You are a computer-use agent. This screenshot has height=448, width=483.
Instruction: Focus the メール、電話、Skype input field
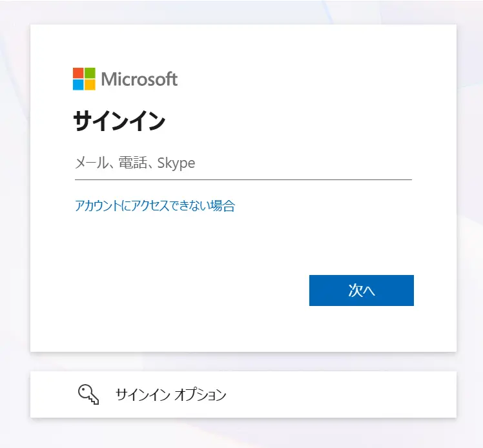pyautogui.click(x=243, y=163)
